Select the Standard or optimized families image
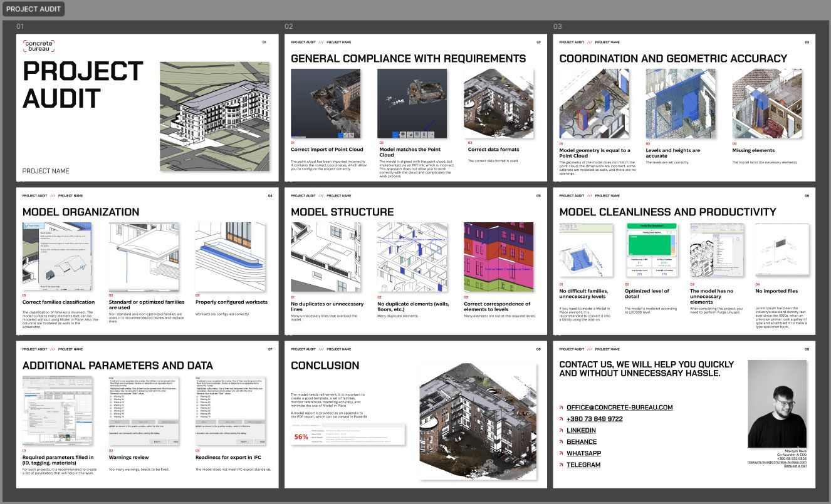The height and width of the screenshot is (504, 831). (144, 257)
